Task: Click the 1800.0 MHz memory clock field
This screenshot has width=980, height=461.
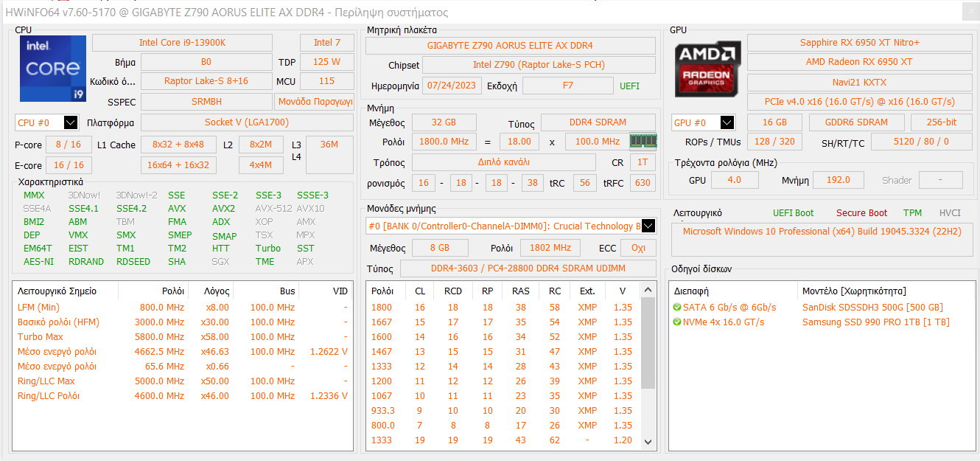Action: click(444, 142)
